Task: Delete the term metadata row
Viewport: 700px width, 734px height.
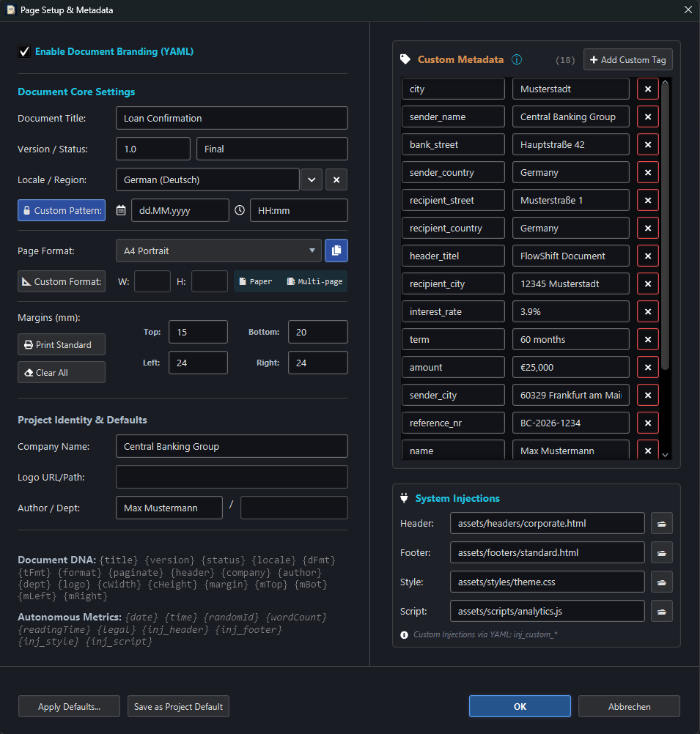Action: (x=648, y=339)
